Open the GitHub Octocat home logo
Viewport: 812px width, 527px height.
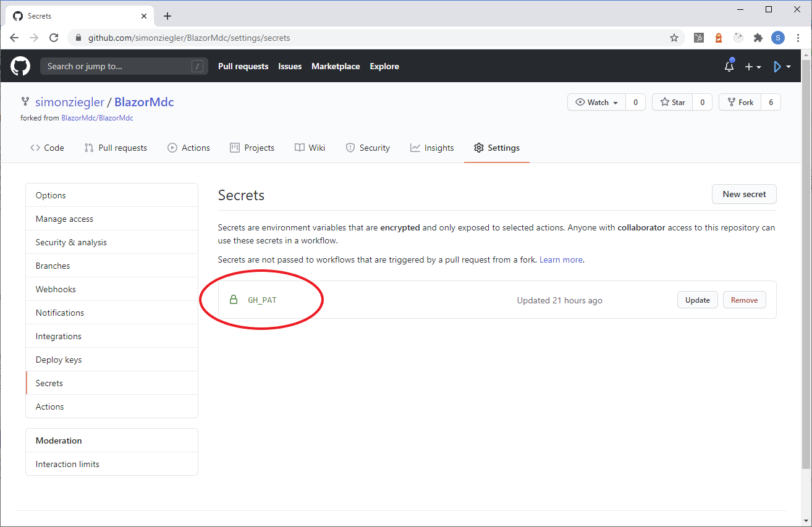(20, 66)
